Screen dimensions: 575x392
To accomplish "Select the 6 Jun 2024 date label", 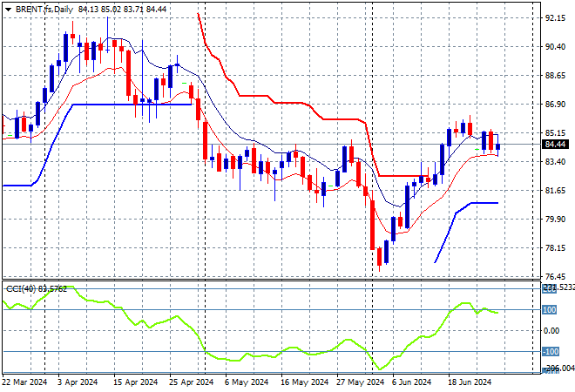I will pyautogui.click(x=411, y=382).
